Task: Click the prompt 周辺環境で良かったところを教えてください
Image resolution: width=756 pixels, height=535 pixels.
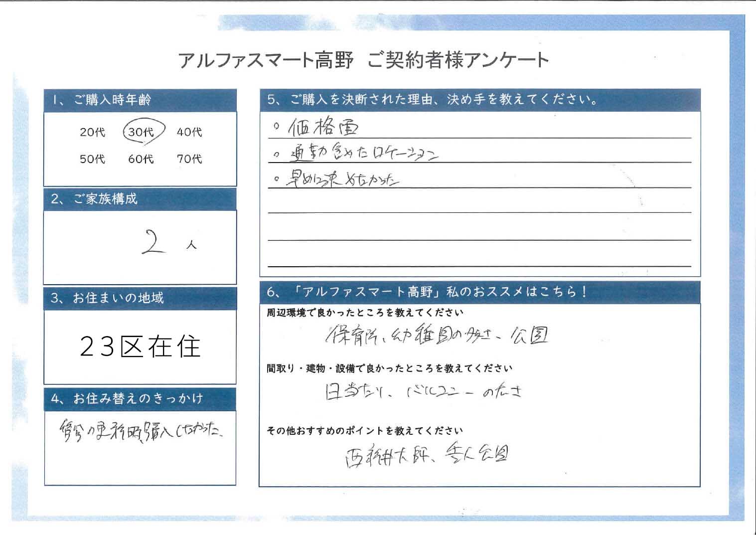Action: pos(365,314)
